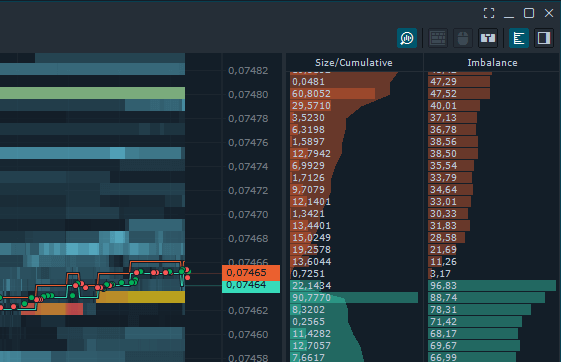Image resolution: width=561 pixels, height=362 pixels.
Task: Select the Imbalance column header
Action: (492, 63)
